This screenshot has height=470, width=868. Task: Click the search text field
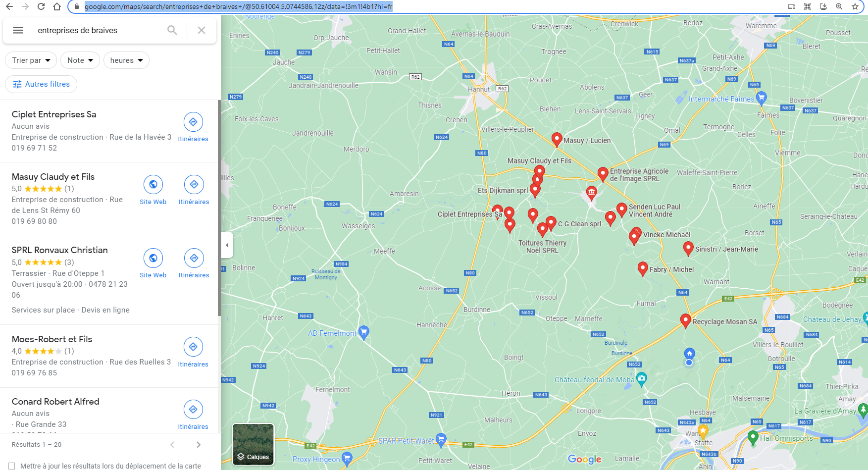tap(98, 30)
